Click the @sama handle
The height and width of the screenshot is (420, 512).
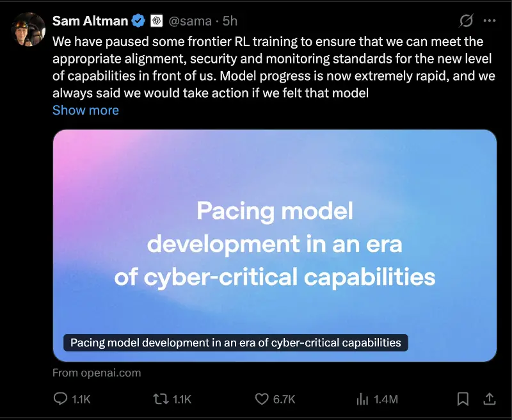(x=190, y=21)
